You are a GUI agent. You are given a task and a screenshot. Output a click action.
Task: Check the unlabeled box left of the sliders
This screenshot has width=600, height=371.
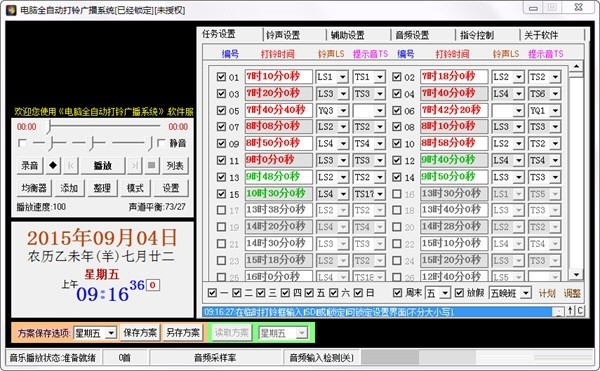[x=22, y=143]
